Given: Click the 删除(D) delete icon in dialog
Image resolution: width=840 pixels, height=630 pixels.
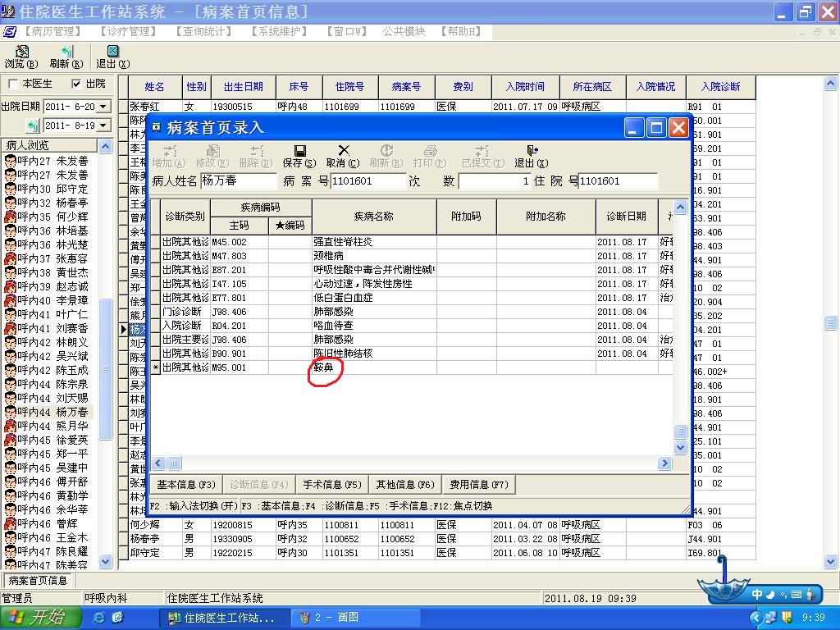Looking at the screenshot, I should point(256,151).
